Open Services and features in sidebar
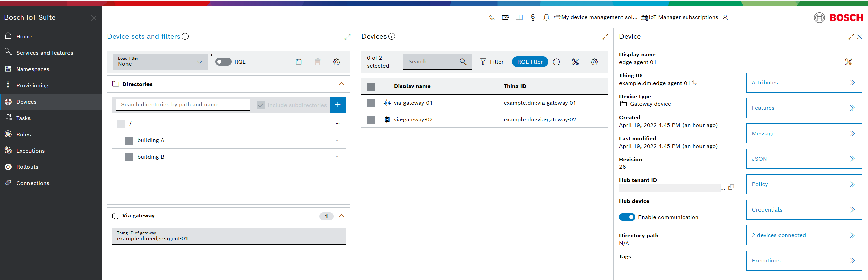This screenshot has width=868, height=280. pyautogui.click(x=51, y=53)
